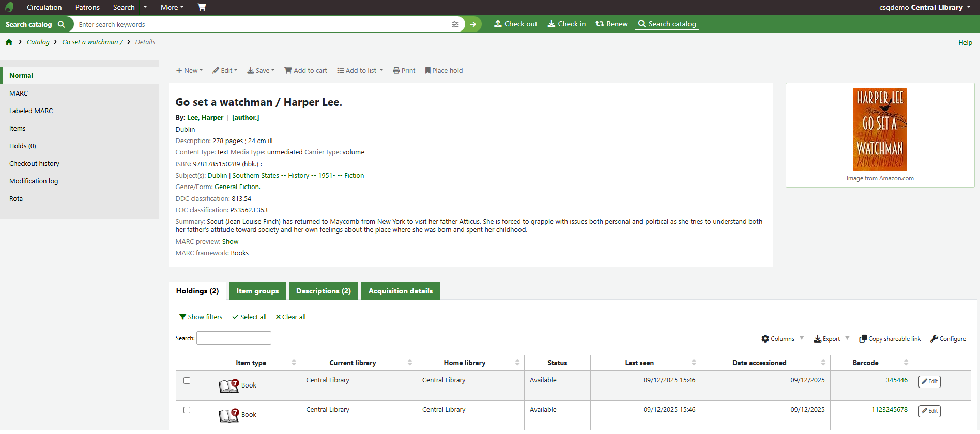Open the Add to list dropdown
The height and width of the screenshot is (434, 980).
pyautogui.click(x=360, y=71)
